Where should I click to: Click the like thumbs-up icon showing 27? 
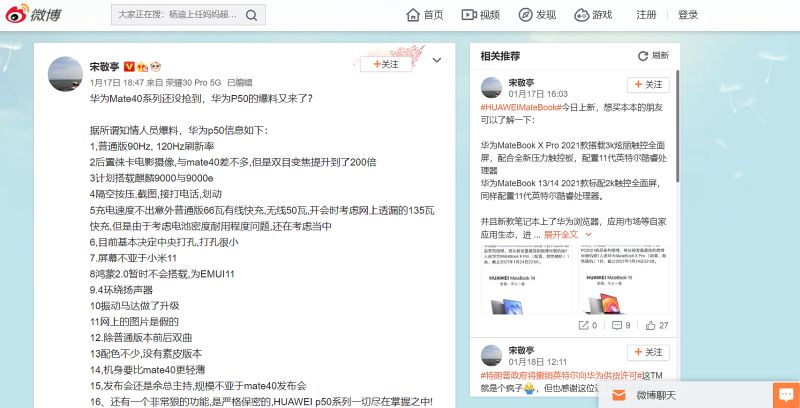tap(651, 325)
